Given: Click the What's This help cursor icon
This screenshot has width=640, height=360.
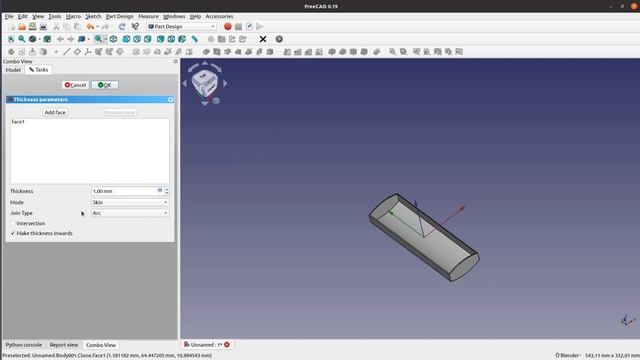Looking at the screenshot, I should point(135,27).
